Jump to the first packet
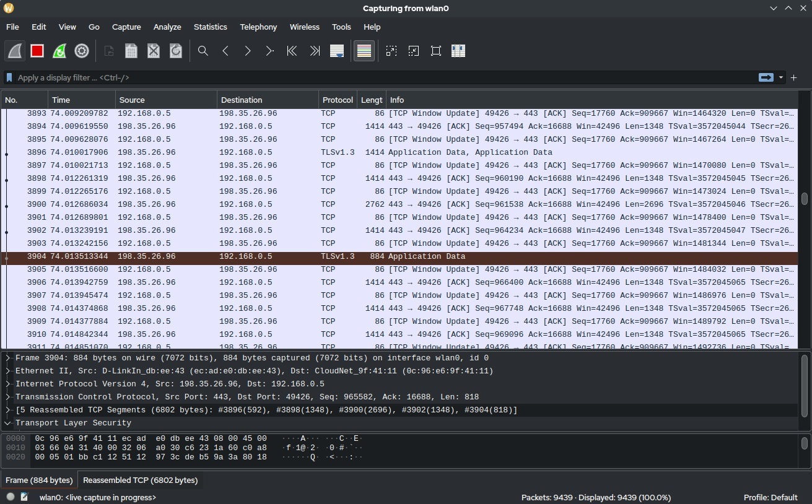The width and height of the screenshot is (812, 504). pyautogui.click(x=292, y=51)
